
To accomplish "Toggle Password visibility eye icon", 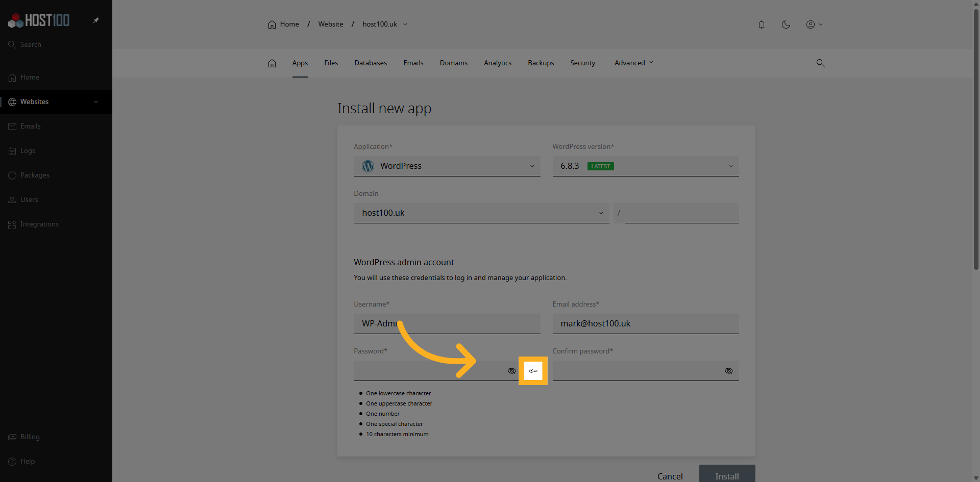I will point(512,371).
